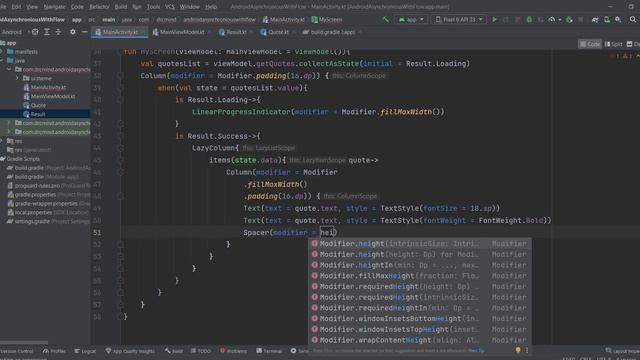Image resolution: width=640 pixels, height=360 pixels.
Task: Open the Build tool window
Action: click(174, 351)
